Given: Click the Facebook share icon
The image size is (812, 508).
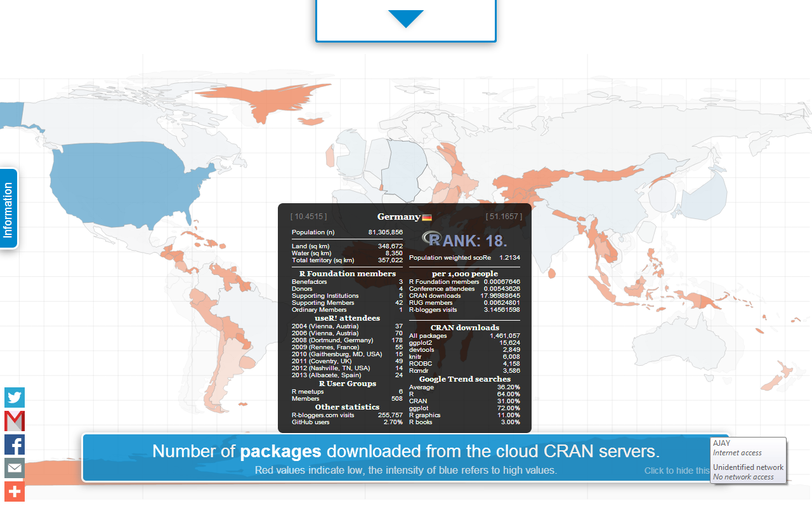Looking at the screenshot, I should pos(15,444).
